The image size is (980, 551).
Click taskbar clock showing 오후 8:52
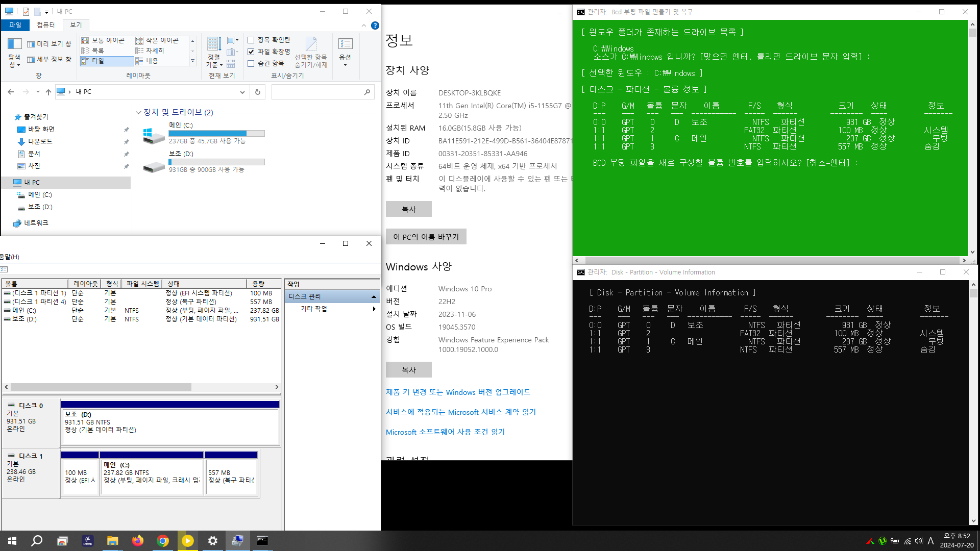[957, 541]
